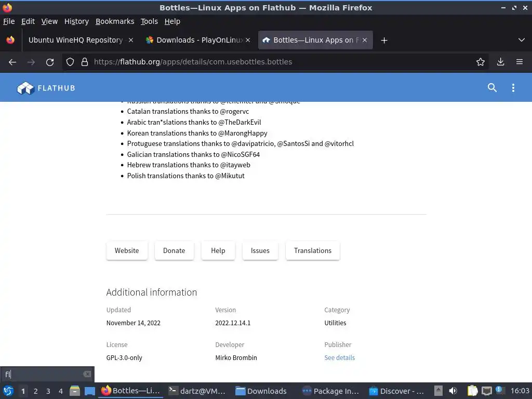Viewport: 532px width, 399px height.
Task: Click the Bottles Firefox taskbar entry
Action: tap(130, 391)
